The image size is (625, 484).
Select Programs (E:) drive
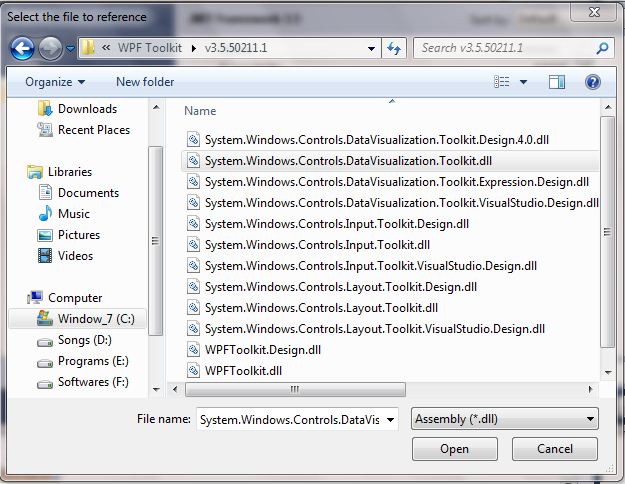click(83, 361)
